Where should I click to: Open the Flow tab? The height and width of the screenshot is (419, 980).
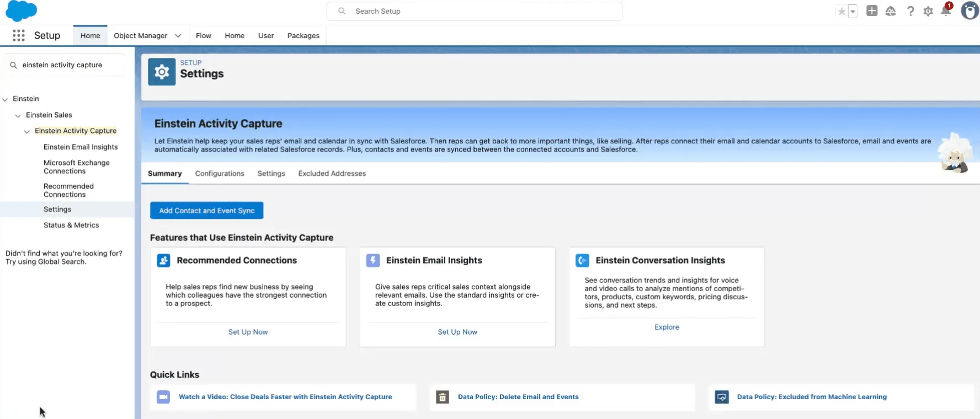(204, 35)
